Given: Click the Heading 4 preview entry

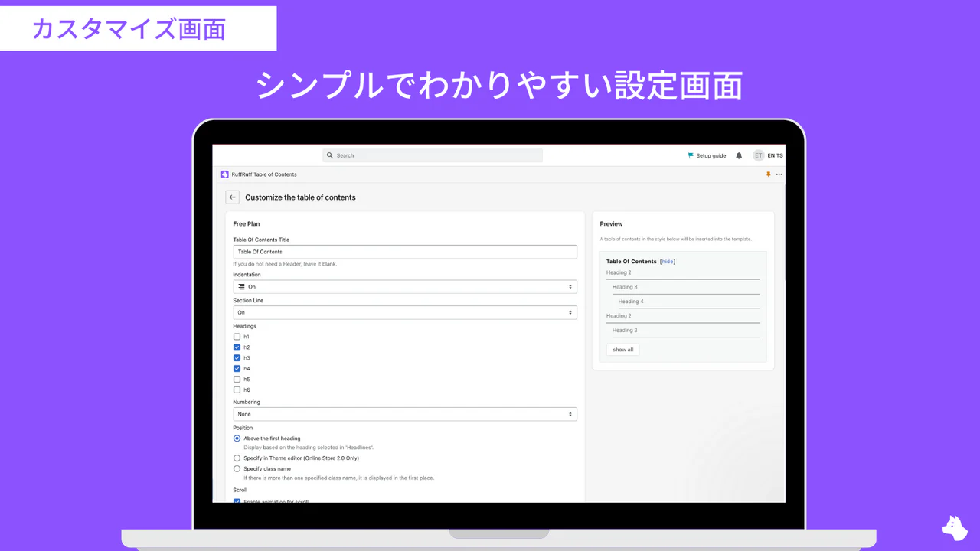Looking at the screenshot, I should point(631,302).
